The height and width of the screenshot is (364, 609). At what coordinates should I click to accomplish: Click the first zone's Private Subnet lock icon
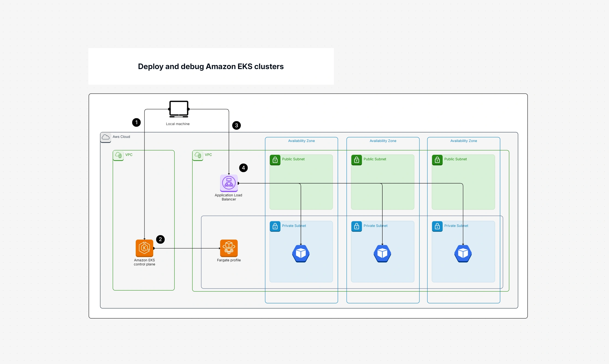pos(275,226)
